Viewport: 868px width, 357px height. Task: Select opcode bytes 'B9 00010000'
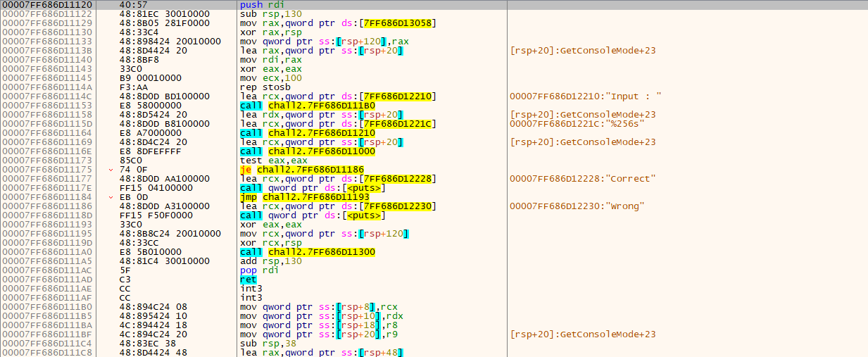pyautogui.click(x=149, y=78)
